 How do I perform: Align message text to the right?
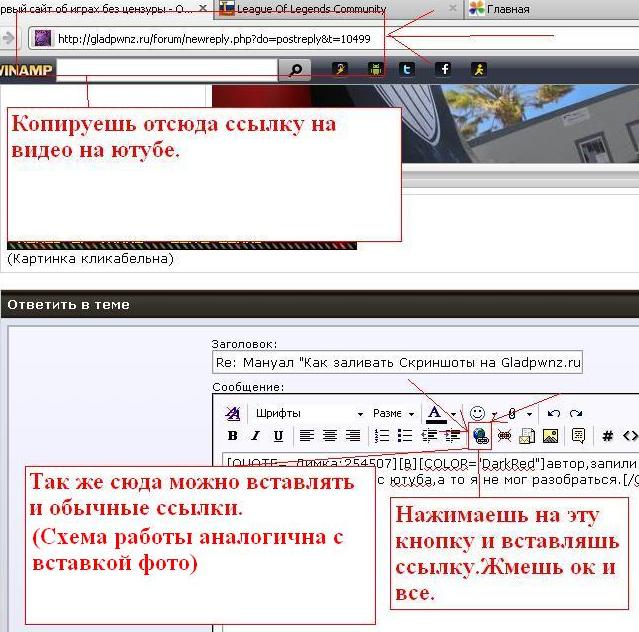tap(353, 436)
